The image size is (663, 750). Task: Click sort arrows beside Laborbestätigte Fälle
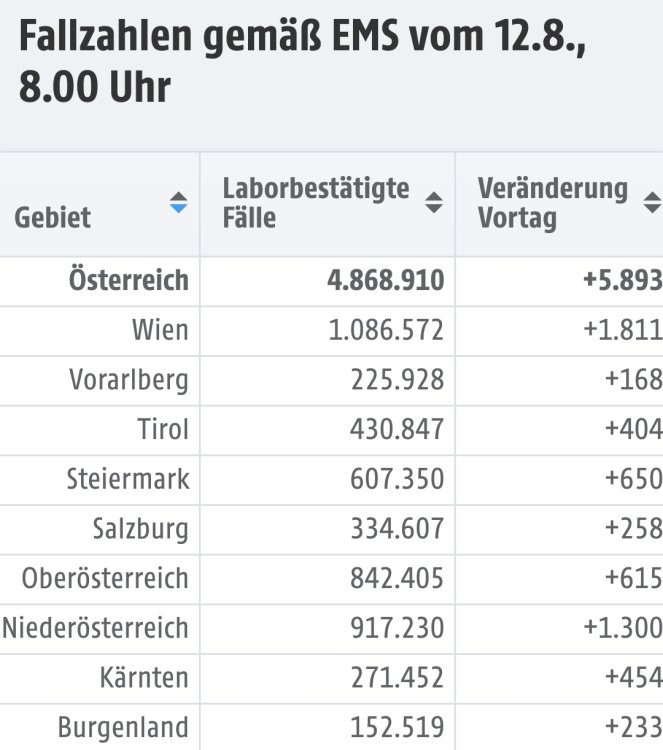434,202
